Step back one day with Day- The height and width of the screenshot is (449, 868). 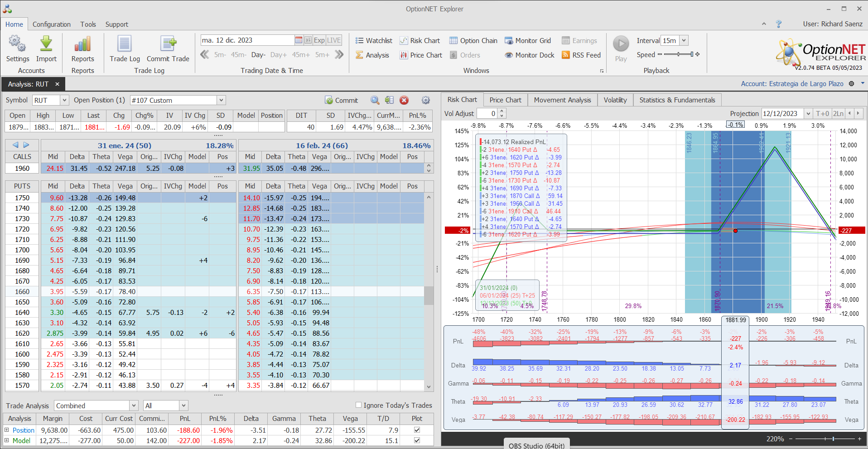click(x=258, y=55)
